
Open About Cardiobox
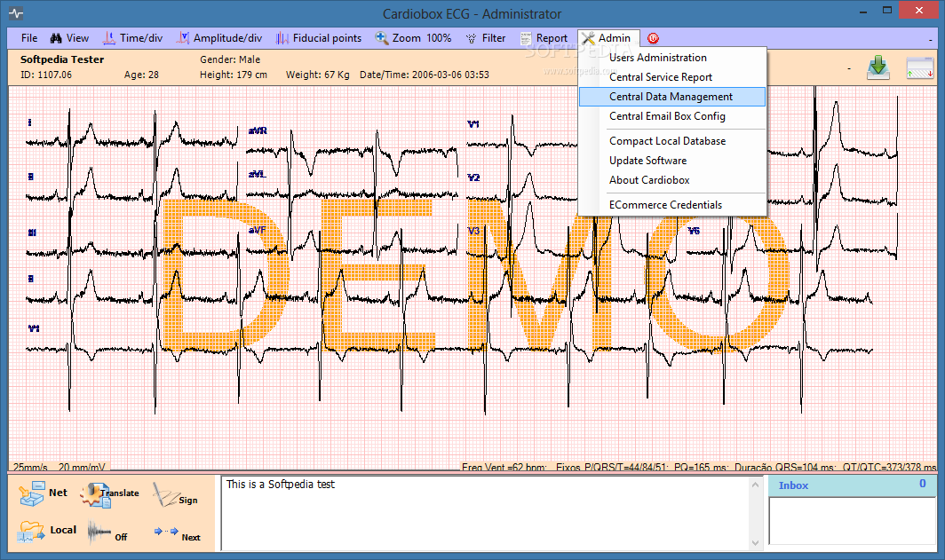672,180
